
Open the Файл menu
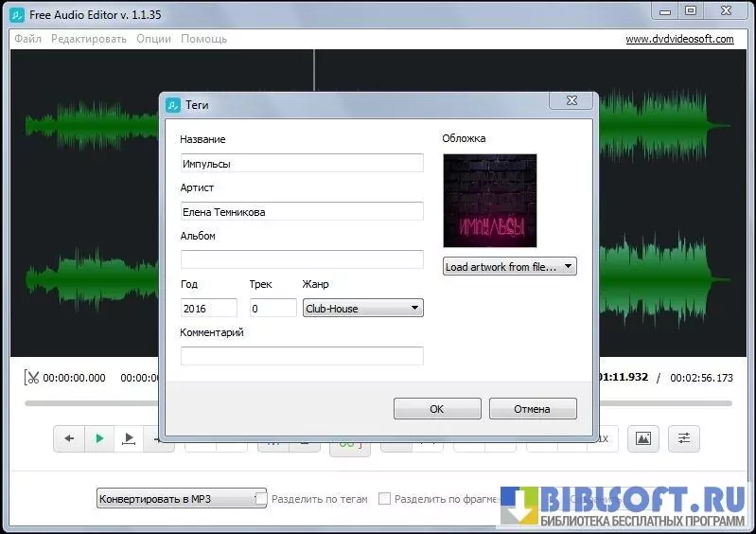[x=26, y=40]
